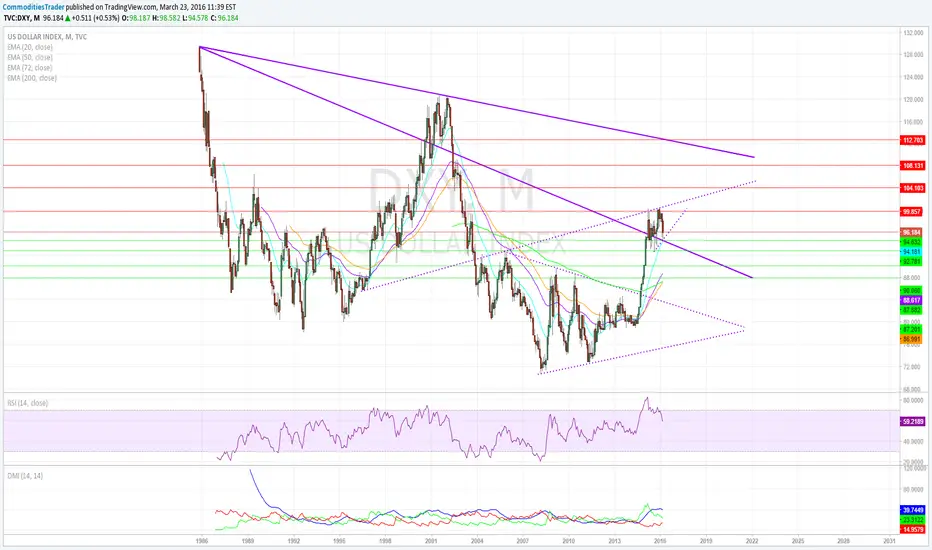This screenshot has height=550, width=932.
Task: Select the EMA (20, close) legend
Action: [30, 47]
